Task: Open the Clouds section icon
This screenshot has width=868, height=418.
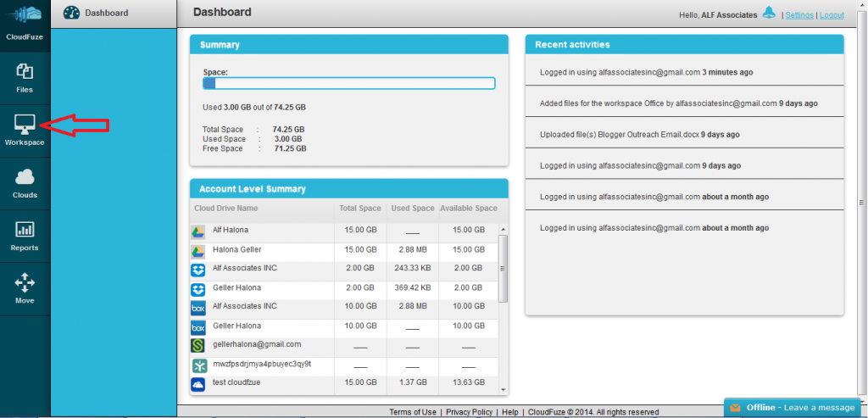Action: click(x=25, y=177)
